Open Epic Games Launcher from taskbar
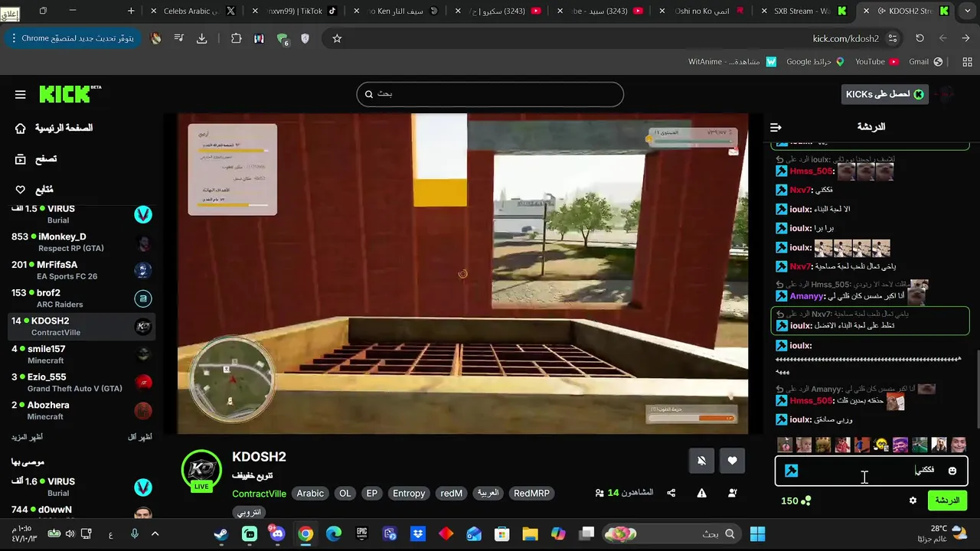This screenshot has width=980, height=551. tap(361, 534)
